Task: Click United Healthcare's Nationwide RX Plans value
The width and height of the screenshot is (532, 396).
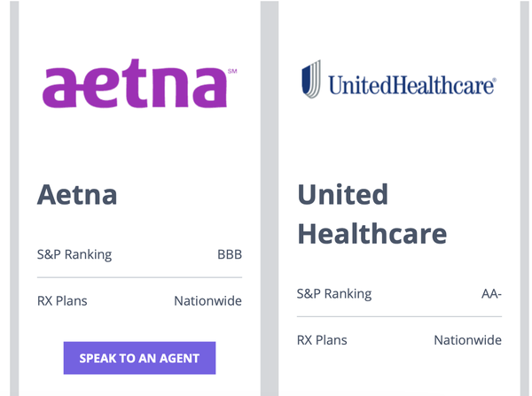Action: click(467, 340)
